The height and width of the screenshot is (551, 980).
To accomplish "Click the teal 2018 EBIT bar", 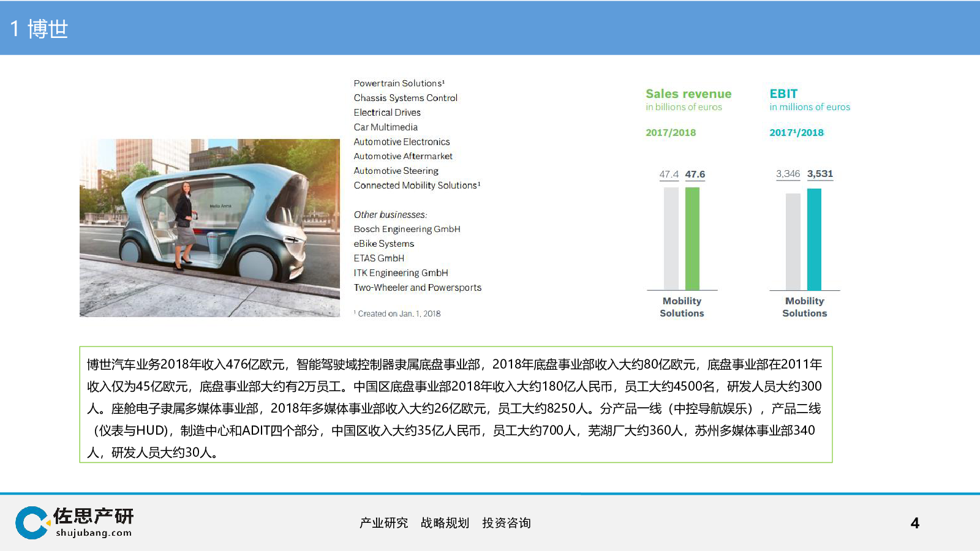I will click(x=814, y=239).
